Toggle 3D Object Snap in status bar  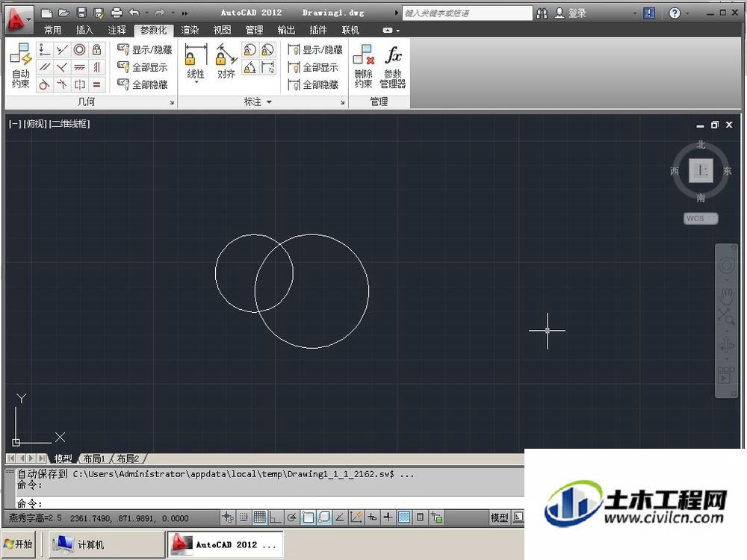(324, 517)
